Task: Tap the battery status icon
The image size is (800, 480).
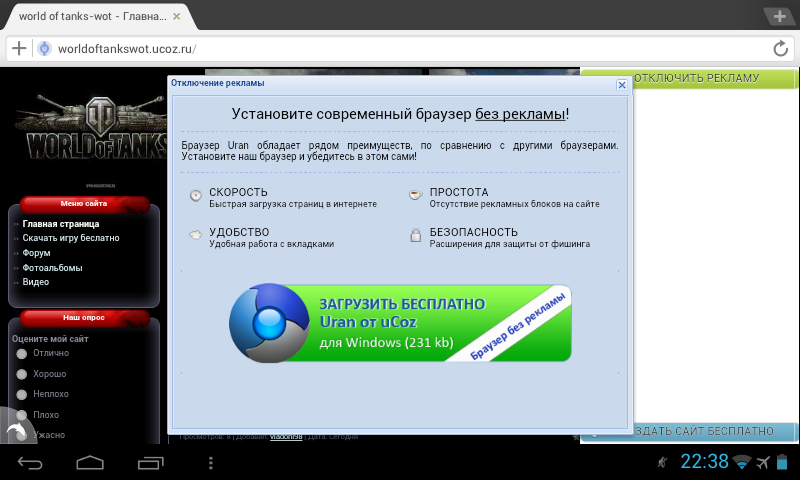Action: point(782,462)
